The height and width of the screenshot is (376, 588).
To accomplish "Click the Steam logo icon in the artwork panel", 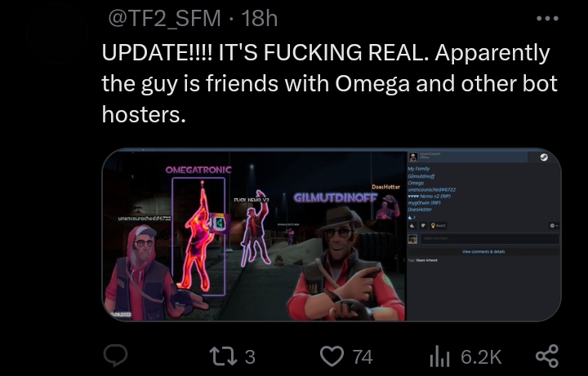I will 544,157.
